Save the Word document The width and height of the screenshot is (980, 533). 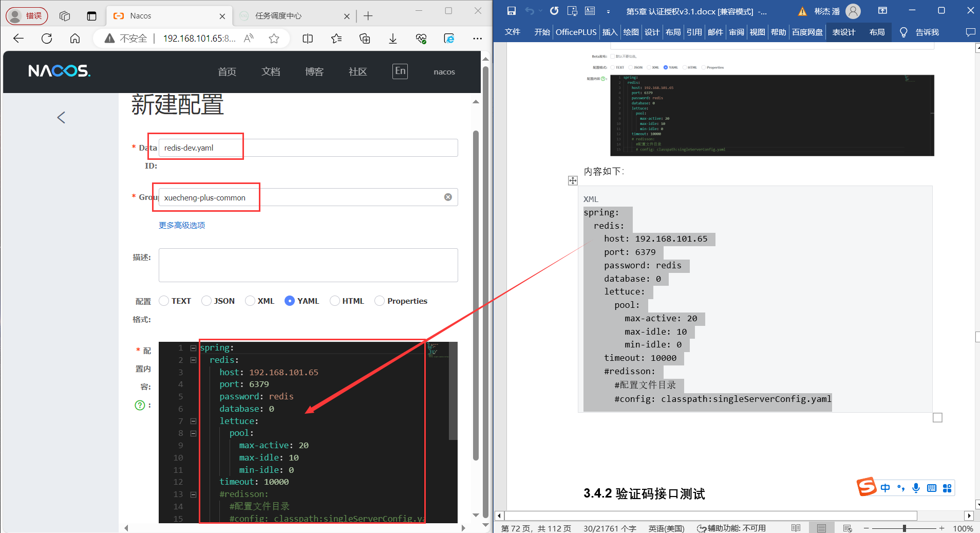pos(512,11)
